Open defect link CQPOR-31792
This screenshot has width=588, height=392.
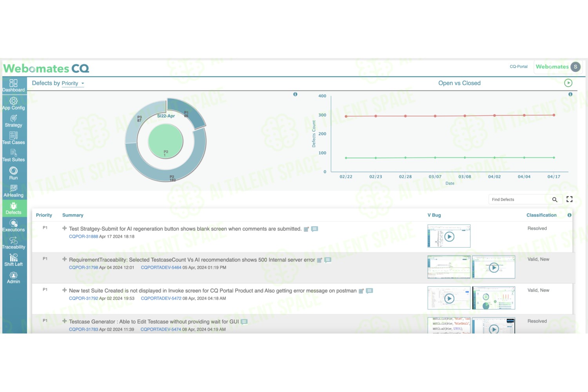[83, 299]
